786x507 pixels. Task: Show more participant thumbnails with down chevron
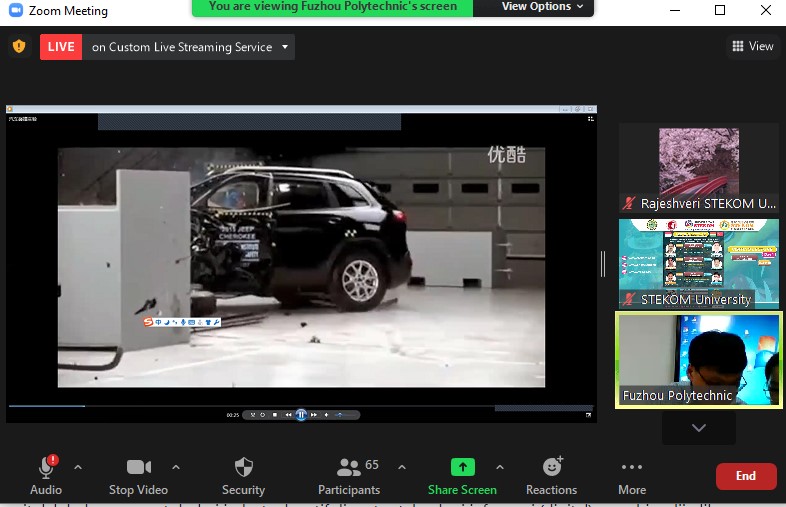(699, 428)
